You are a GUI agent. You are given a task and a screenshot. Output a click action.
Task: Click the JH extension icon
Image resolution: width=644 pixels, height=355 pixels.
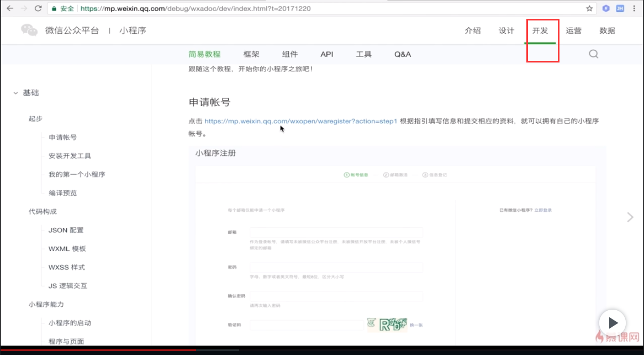pyautogui.click(x=620, y=8)
